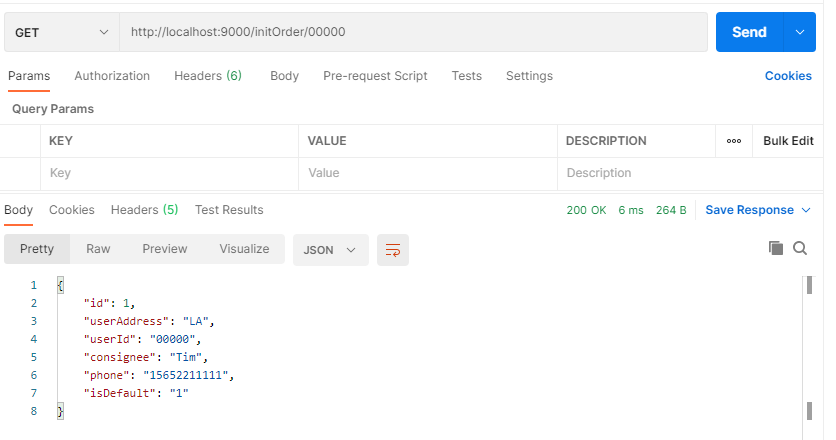Screen dimensions: 836x440
Task: Select the Preview view mode
Action: (x=165, y=249)
